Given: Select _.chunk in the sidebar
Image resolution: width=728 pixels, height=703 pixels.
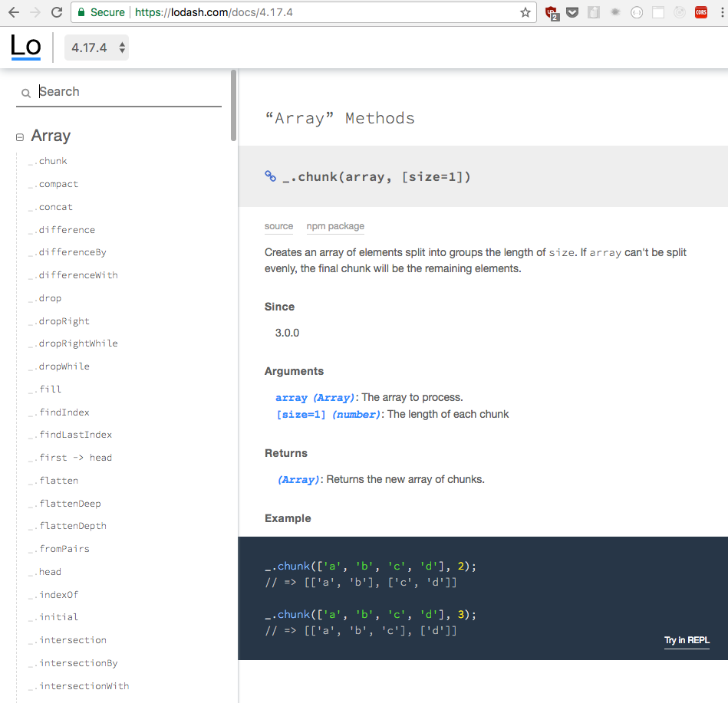Looking at the screenshot, I should (x=48, y=161).
